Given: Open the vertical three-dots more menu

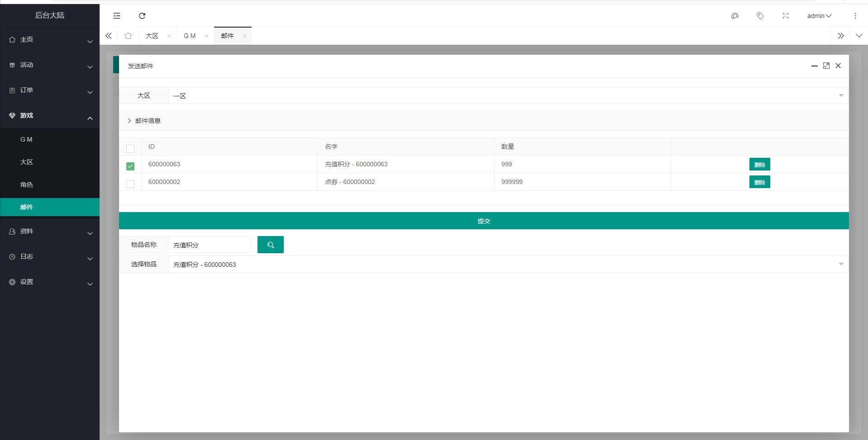Looking at the screenshot, I should coord(855,16).
